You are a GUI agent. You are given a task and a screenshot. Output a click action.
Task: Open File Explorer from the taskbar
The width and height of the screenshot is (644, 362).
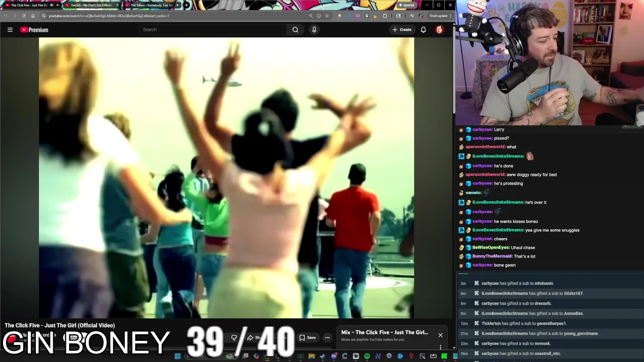pyautogui.click(x=311, y=356)
